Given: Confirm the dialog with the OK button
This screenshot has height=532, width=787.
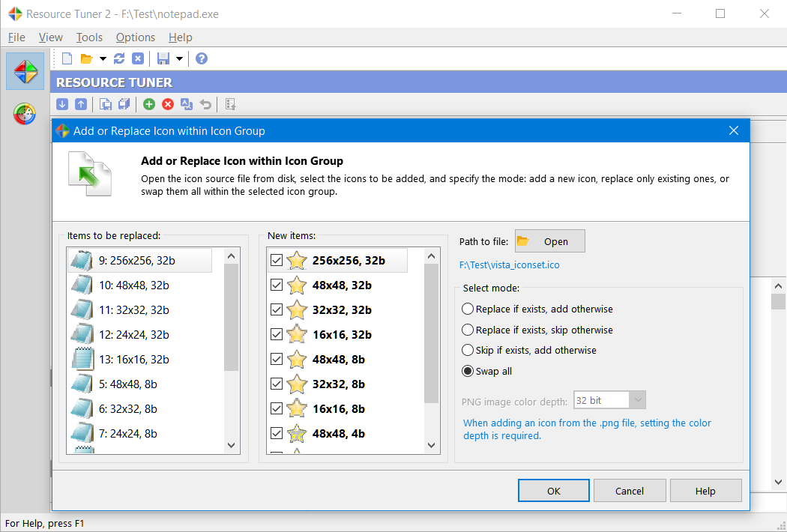Looking at the screenshot, I should (554, 491).
